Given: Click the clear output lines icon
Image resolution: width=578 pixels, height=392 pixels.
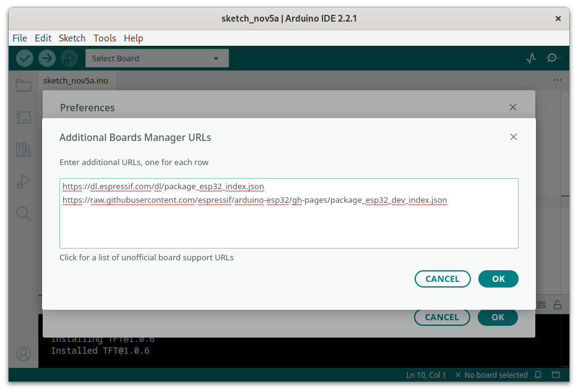Looking at the screenshot, I should [x=541, y=305].
